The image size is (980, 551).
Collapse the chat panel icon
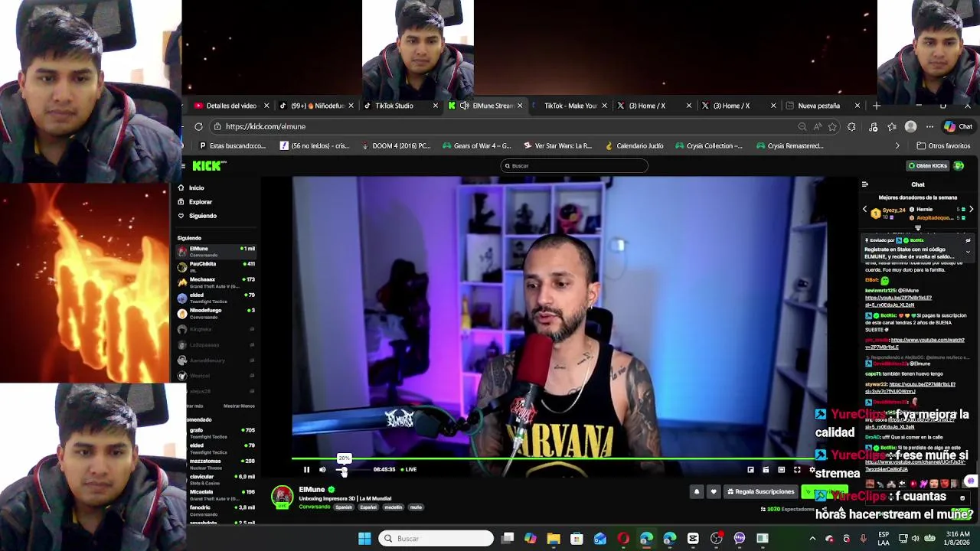click(x=865, y=184)
